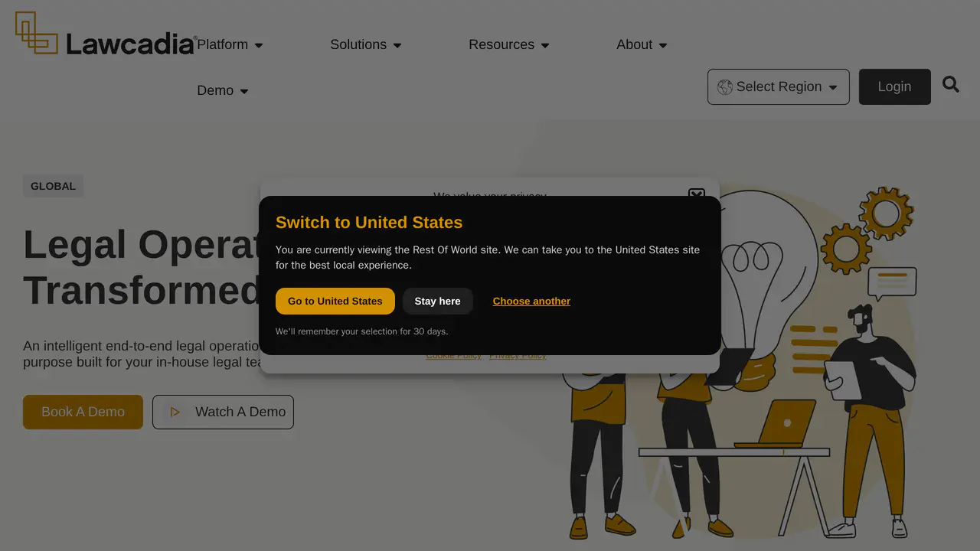Click Watch A Demo button

(x=223, y=412)
